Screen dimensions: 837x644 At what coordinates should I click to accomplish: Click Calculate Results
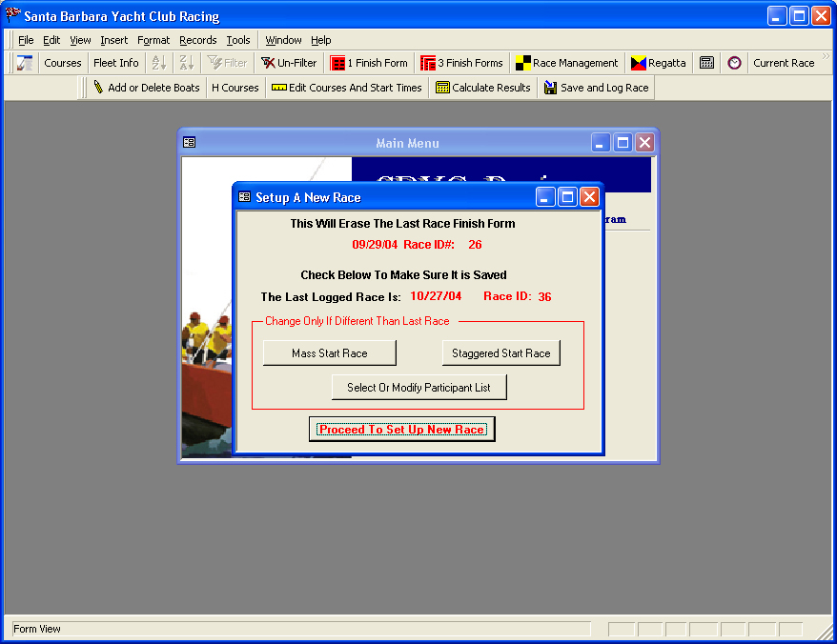click(483, 88)
